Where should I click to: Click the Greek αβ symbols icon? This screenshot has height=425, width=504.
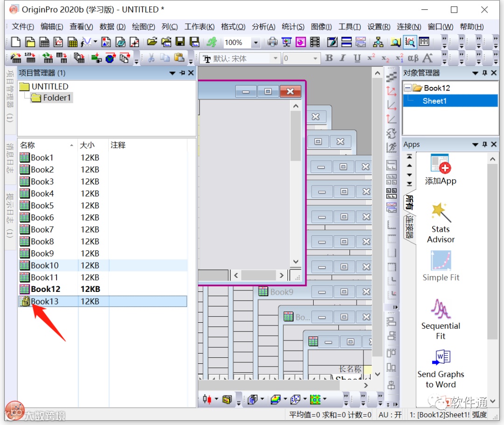coord(413,58)
